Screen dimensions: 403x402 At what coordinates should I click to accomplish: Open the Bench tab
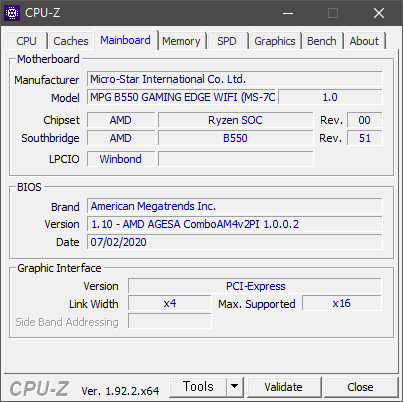[322, 41]
